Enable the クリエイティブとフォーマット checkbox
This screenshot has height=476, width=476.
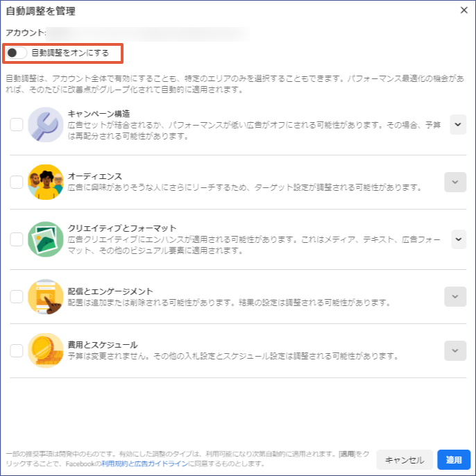[x=17, y=239]
